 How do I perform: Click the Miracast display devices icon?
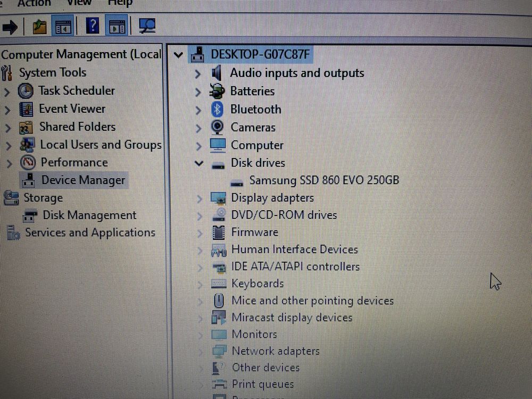[219, 318]
